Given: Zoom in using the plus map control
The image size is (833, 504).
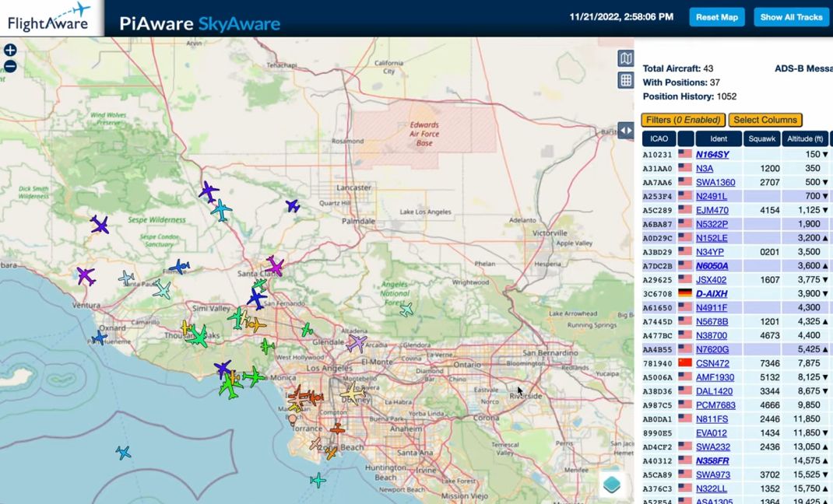Looking at the screenshot, I should pos(9,50).
